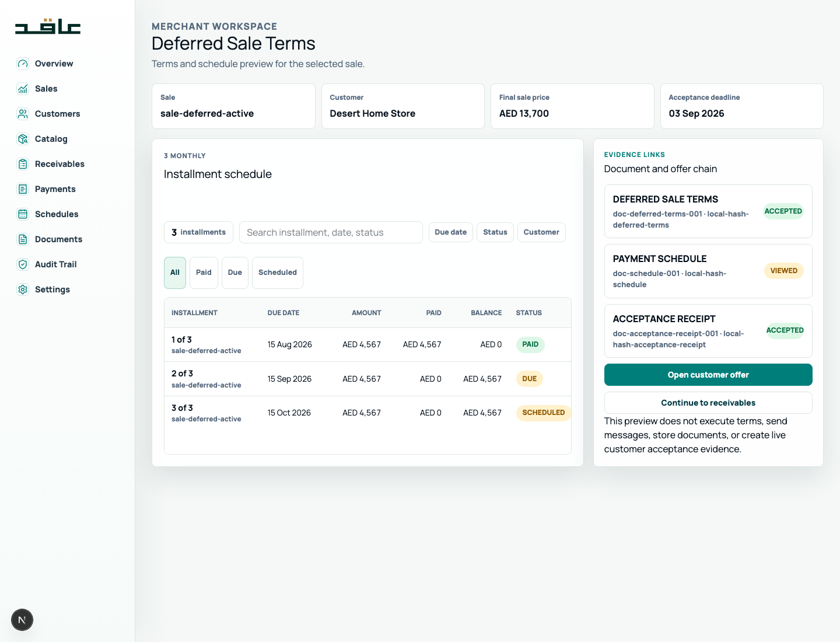840x642 pixels.
Task: Click the ACCEPTED badge on Acceptance Receipt
Action: click(x=785, y=330)
